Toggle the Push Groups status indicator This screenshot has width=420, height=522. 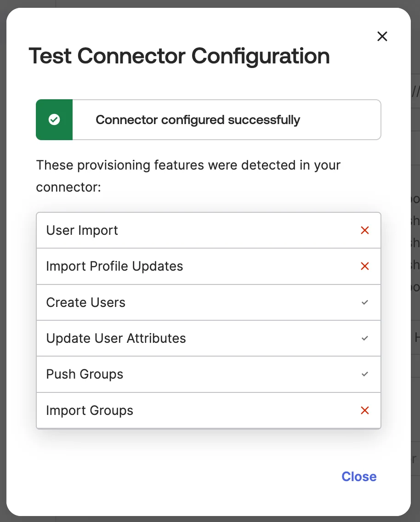365,374
